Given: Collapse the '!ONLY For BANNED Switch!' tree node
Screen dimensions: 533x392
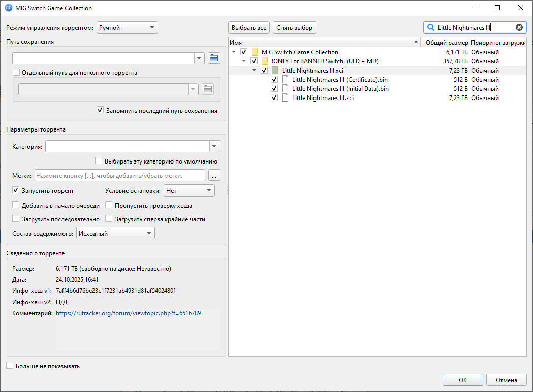Looking at the screenshot, I should (244, 61).
